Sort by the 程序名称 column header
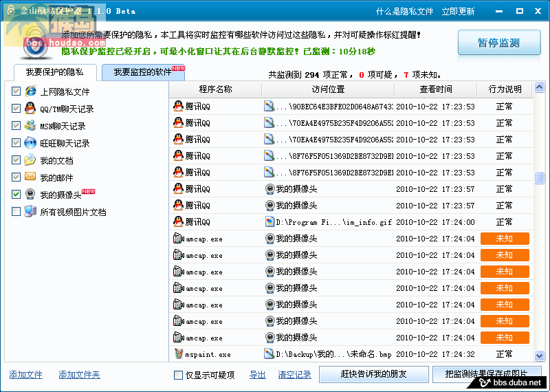Image resolution: width=550 pixels, height=392 pixels. [215, 89]
